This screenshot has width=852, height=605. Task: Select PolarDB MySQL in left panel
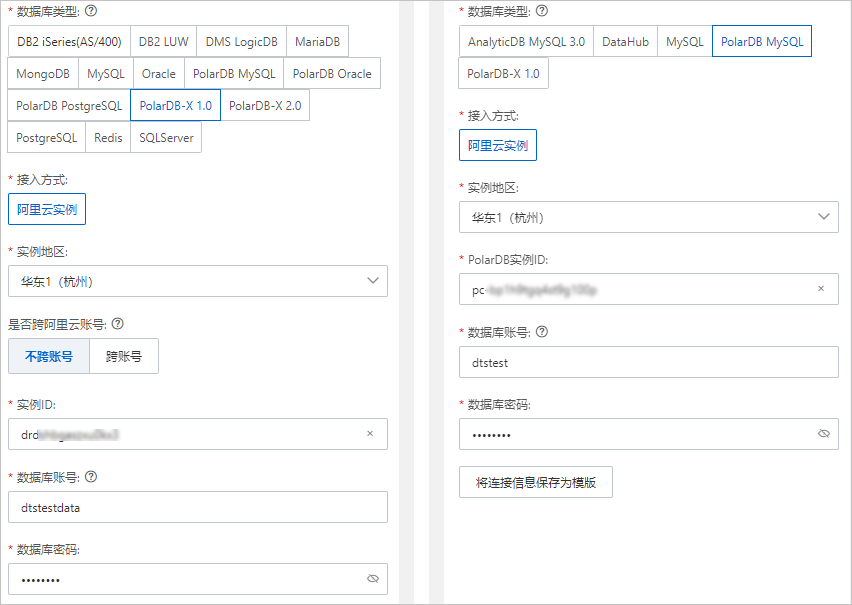[x=234, y=73]
